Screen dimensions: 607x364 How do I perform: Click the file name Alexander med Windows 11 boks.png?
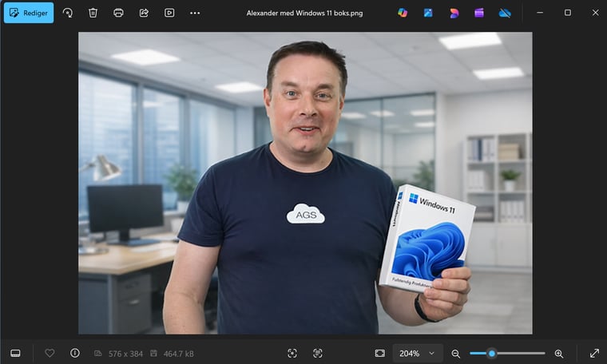(304, 13)
